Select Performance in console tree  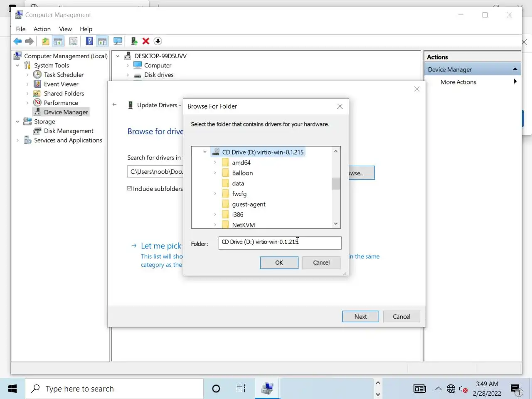(61, 103)
